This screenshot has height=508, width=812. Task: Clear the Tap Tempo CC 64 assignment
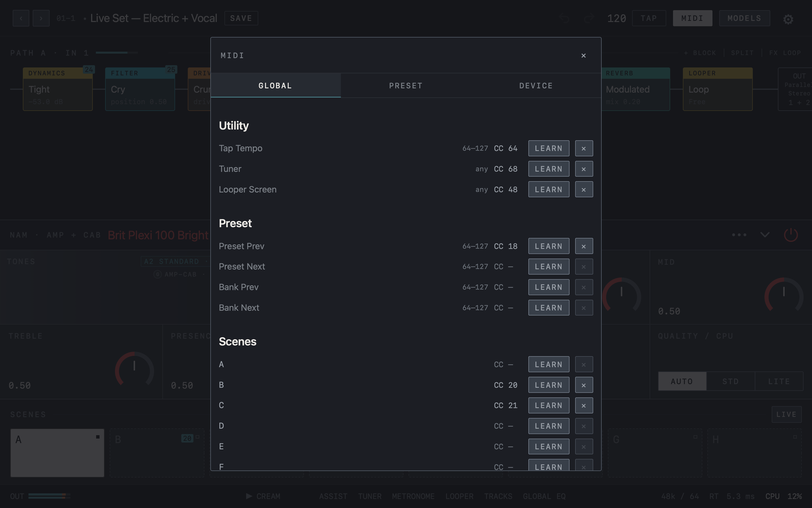click(584, 148)
